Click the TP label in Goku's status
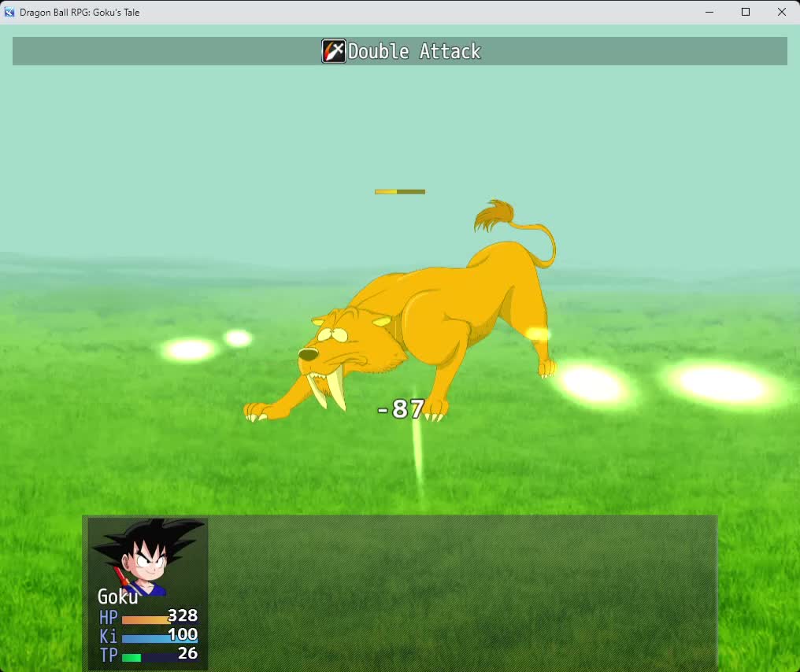 (x=108, y=655)
